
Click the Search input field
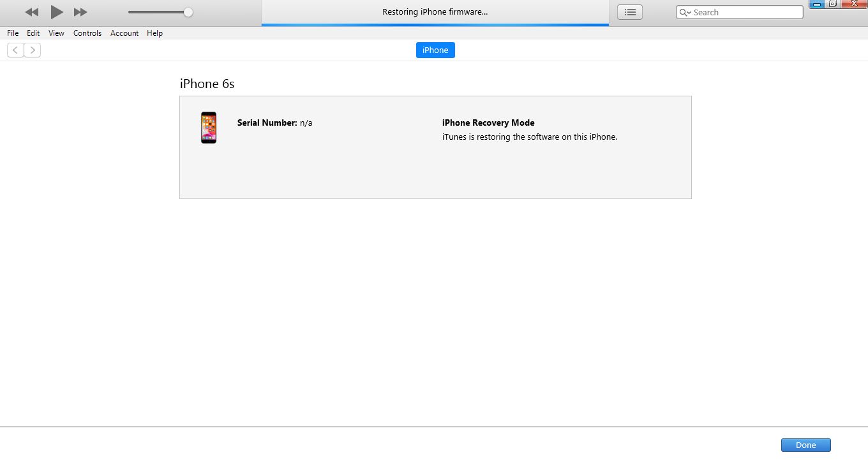[x=740, y=12]
